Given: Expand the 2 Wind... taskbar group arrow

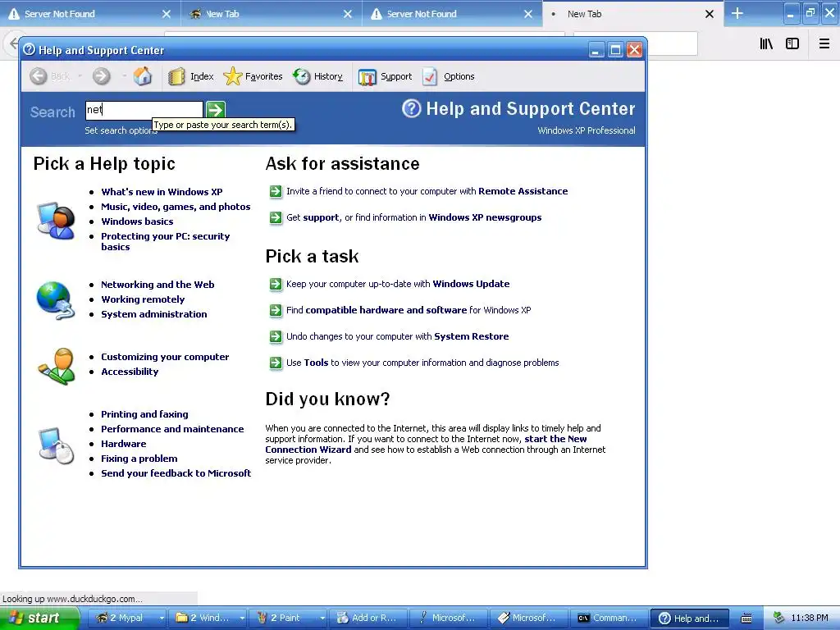Looking at the screenshot, I should (242, 619).
